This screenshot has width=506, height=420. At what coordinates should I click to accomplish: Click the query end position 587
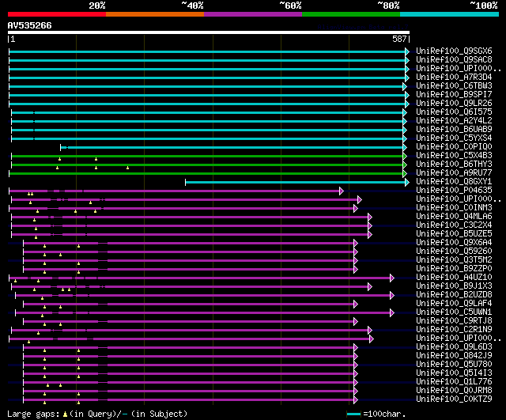coord(399,39)
